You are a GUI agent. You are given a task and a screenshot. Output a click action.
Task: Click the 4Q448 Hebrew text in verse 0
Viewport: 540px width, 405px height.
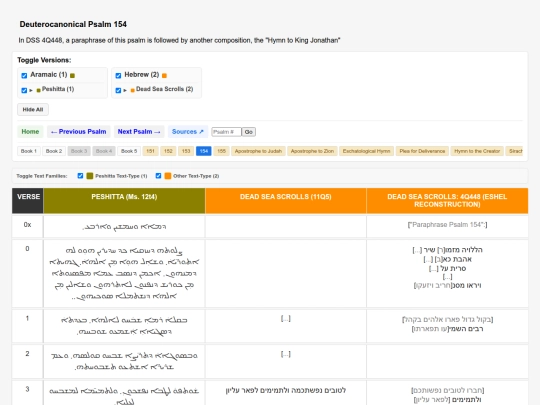coord(447,268)
